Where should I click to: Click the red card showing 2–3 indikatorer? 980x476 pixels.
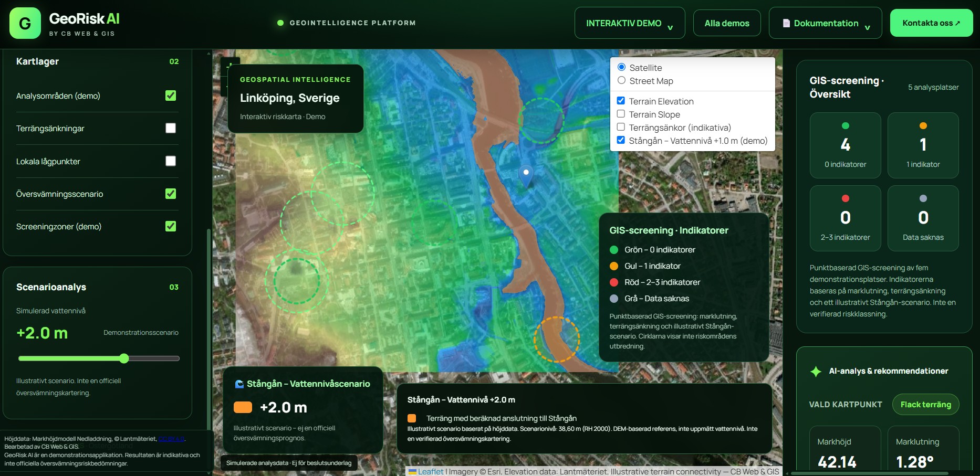[x=845, y=218]
